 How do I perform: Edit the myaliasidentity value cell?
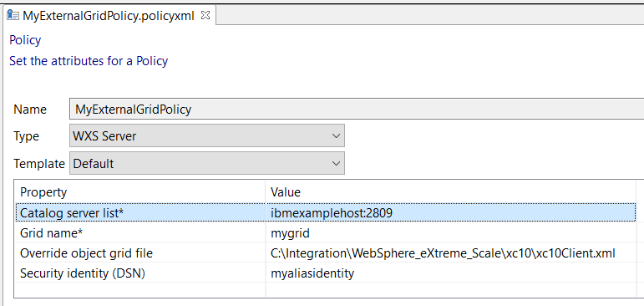click(450, 273)
